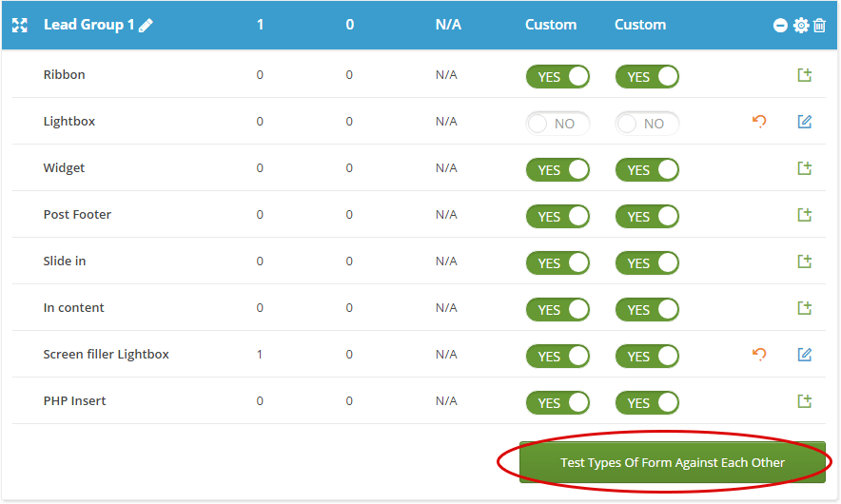Select the PHP Insert row label
The image size is (841, 504).
tap(74, 401)
